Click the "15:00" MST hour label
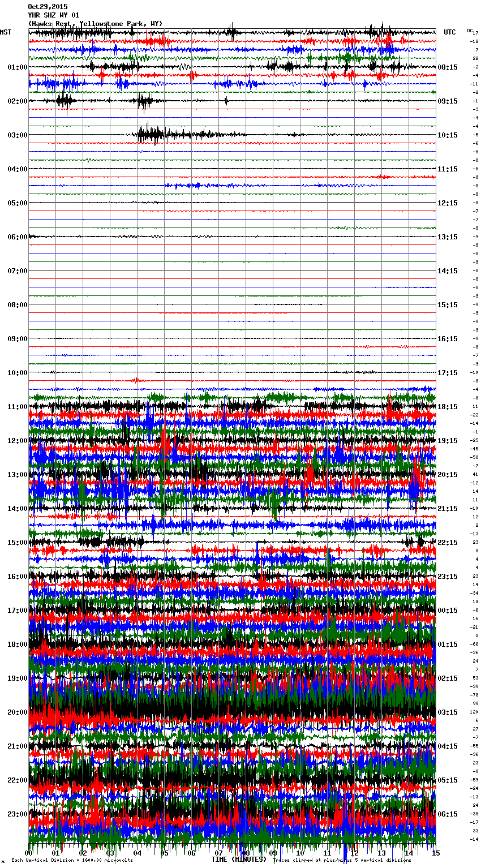The image size is (481, 868). point(18,543)
